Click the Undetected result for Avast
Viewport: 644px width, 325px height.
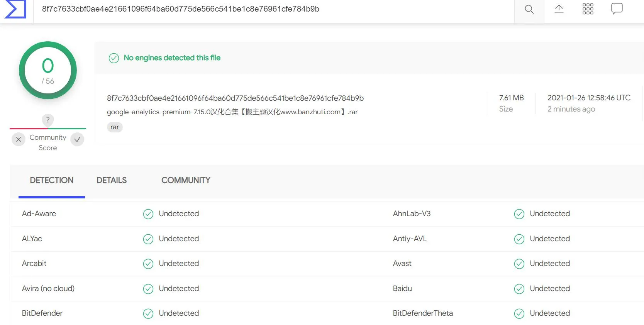coord(550,263)
